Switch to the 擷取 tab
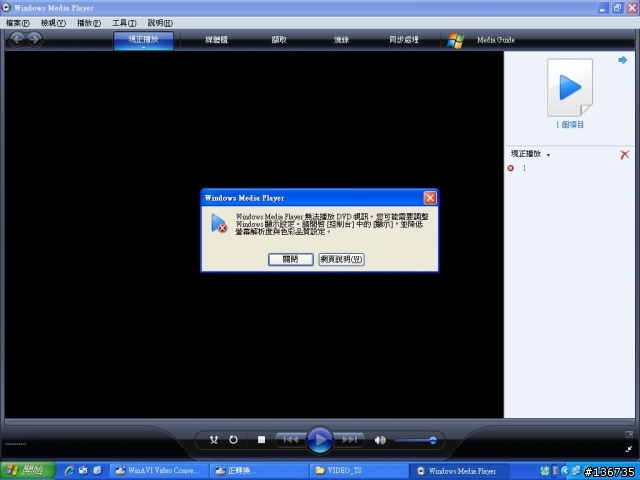The image size is (640, 480). click(279, 40)
